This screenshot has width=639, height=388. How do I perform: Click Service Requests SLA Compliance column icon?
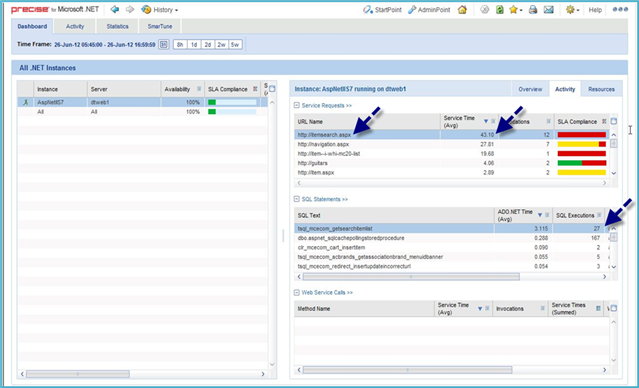click(604, 121)
